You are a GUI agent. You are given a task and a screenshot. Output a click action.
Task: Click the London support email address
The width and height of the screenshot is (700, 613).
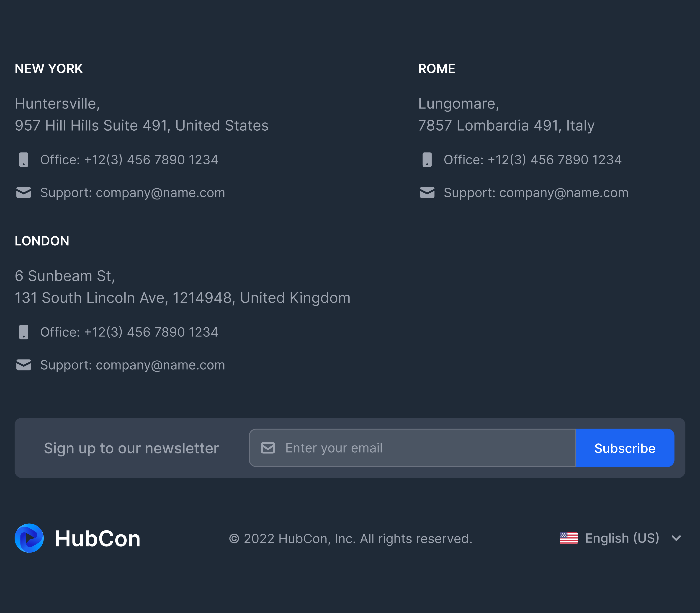click(160, 365)
